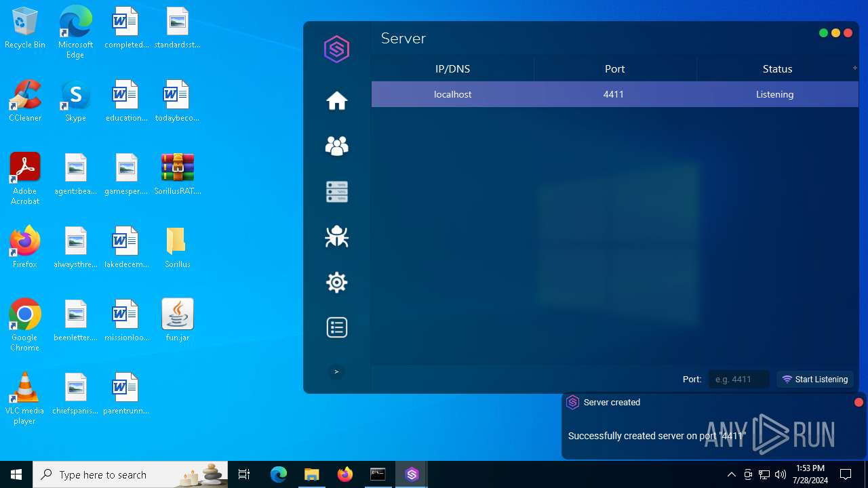The height and width of the screenshot is (488, 868).
Task: Select the alwaysthre image file icon
Action: point(75,247)
